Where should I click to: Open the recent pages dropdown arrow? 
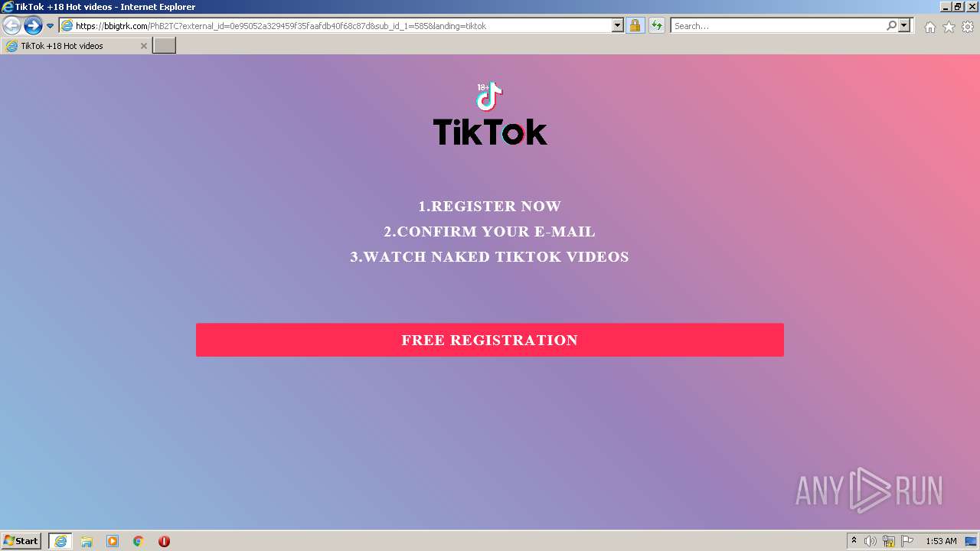tap(50, 26)
